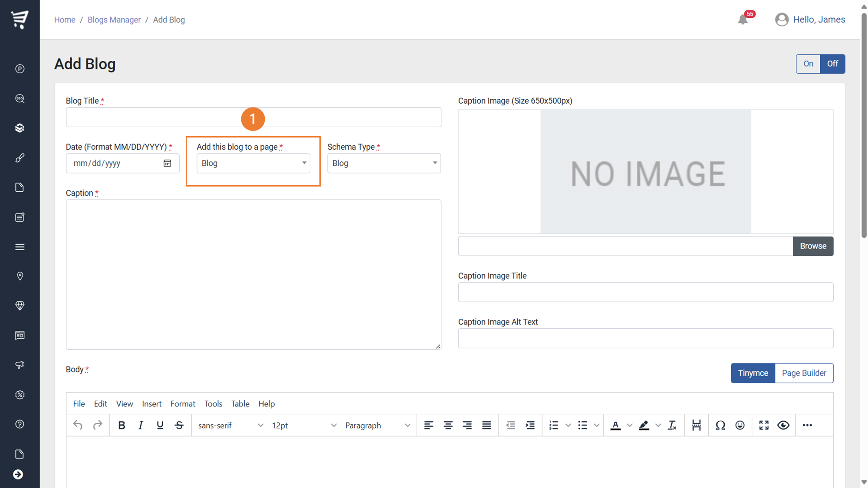Expand the Schema Type dropdown
The image size is (868, 488).
[x=384, y=163]
